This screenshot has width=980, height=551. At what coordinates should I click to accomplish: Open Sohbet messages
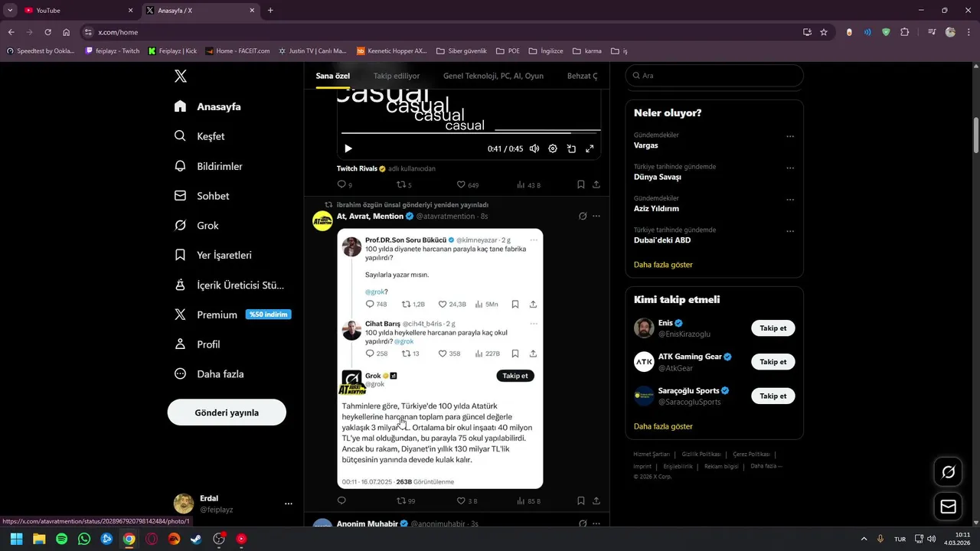pyautogui.click(x=201, y=196)
